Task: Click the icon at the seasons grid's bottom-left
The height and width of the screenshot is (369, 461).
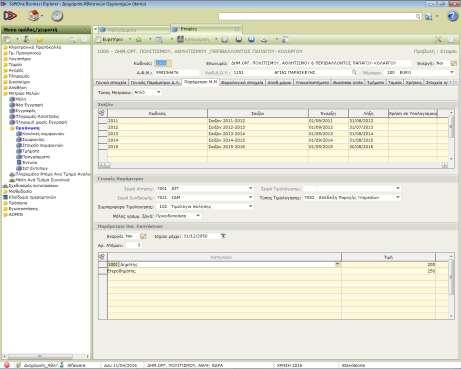Action: click(104, 165)
